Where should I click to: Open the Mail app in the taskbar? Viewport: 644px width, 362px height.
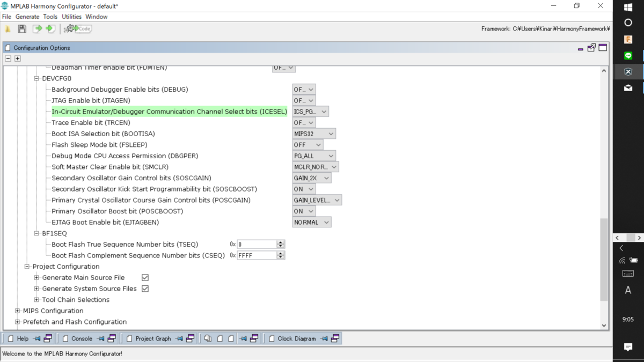click(628, 87)
